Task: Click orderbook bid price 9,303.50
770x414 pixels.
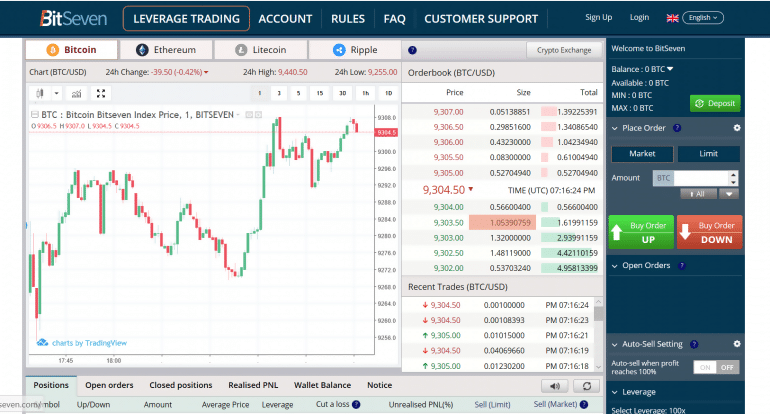Action: point(448,222)
